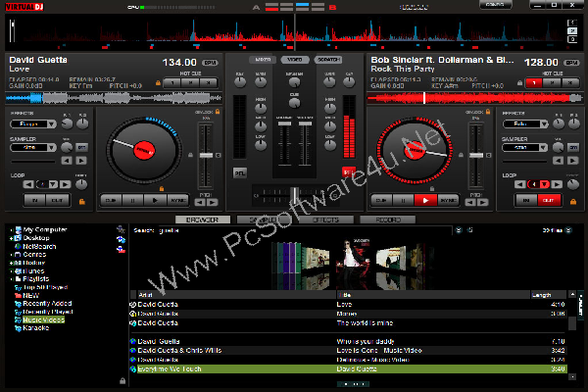Click the right deck pitch slider handle
The height and width of the screenshot is (392, 588).
pos(476,155)
